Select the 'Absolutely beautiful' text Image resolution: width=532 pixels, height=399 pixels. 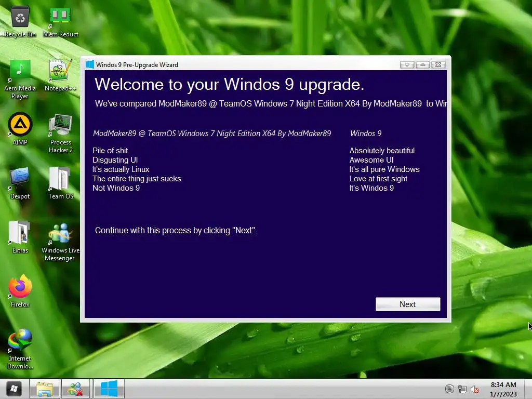[x=382, y=151]
